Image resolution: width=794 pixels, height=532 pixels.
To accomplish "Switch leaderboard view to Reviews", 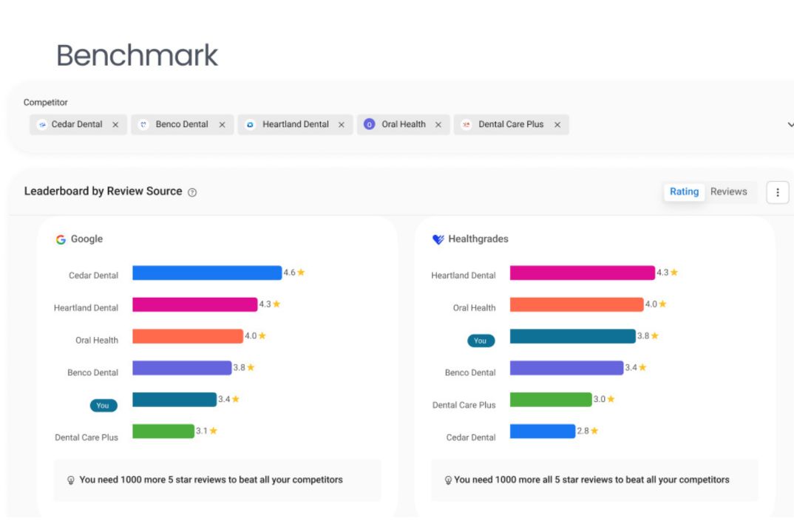I will [728, 191].
